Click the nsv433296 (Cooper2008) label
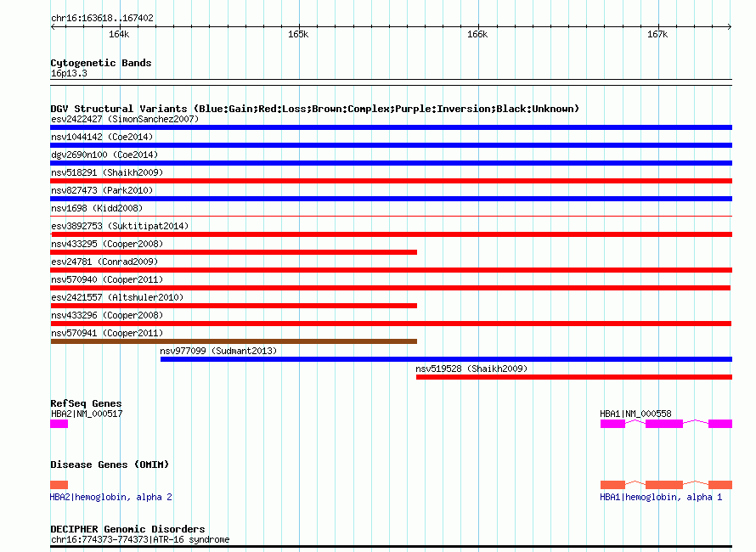756x552 pixels. pyautogui.click(x=107, y=315)
